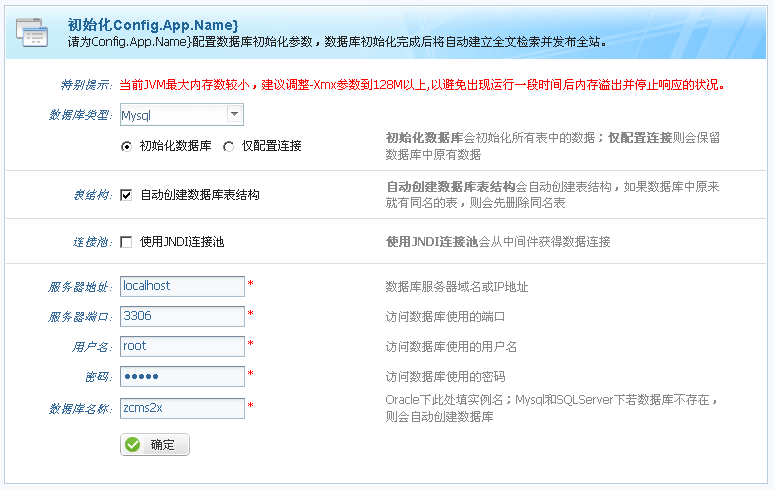Click the 数据库类型 label
This screenshot has width=774, height=490.
(x=80, y=115)
